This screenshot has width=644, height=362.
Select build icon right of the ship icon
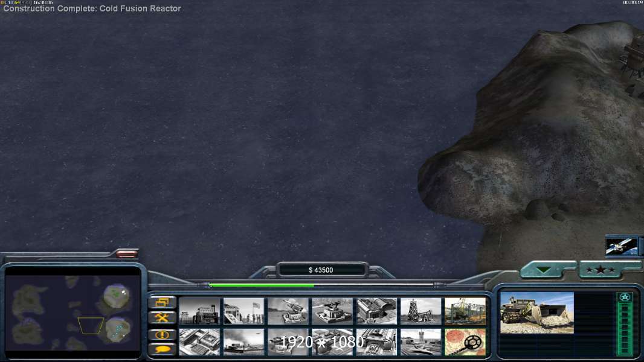[288, 341]
